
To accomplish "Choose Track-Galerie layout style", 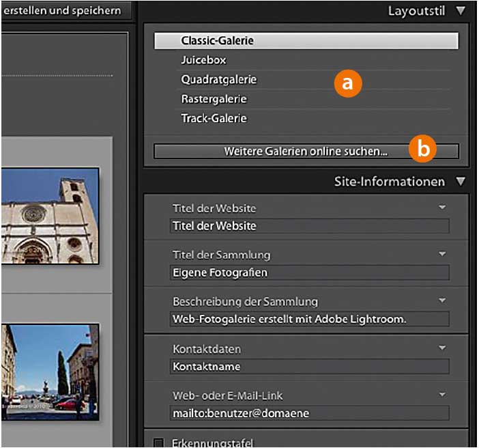I will pos(214,118).
